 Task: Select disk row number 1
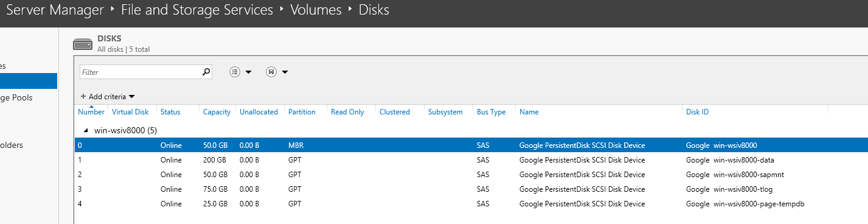(x=471, y=160)
